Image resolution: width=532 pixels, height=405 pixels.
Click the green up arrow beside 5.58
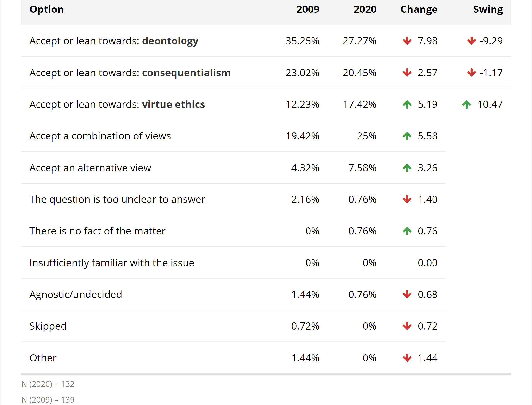point(407,136)
